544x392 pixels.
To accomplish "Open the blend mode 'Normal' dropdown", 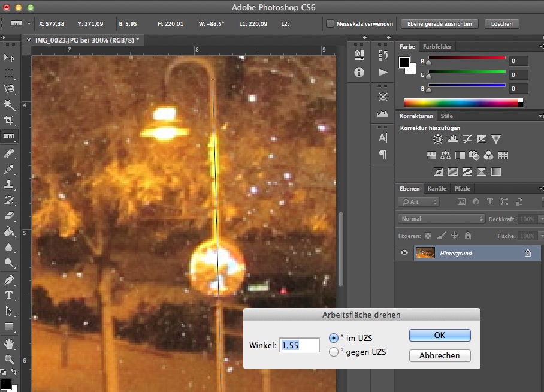I will tap(442, 219).
